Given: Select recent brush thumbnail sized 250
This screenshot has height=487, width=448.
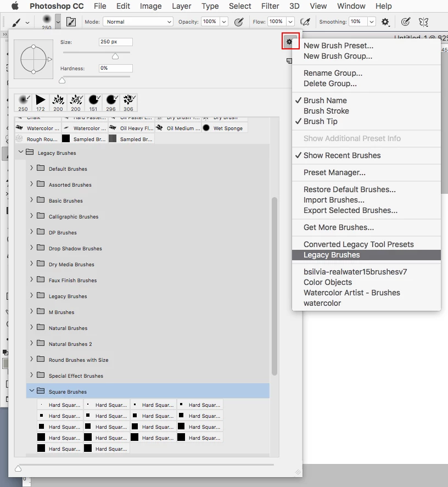Looking at the screenshot, I should click(23, 103).
